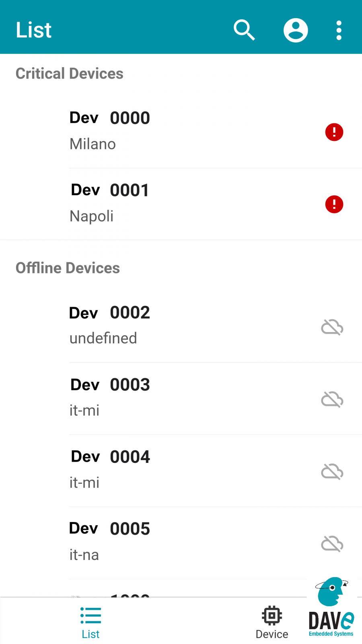Open the Dev 0004 device title
The height and width of the screenshot is (644, 362).
coord(110,457)
